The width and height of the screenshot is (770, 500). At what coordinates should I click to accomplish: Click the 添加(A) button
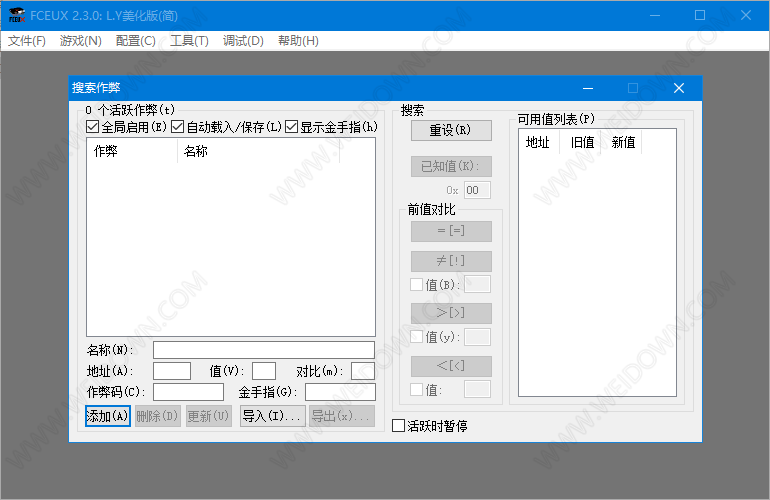coord(108,416)
